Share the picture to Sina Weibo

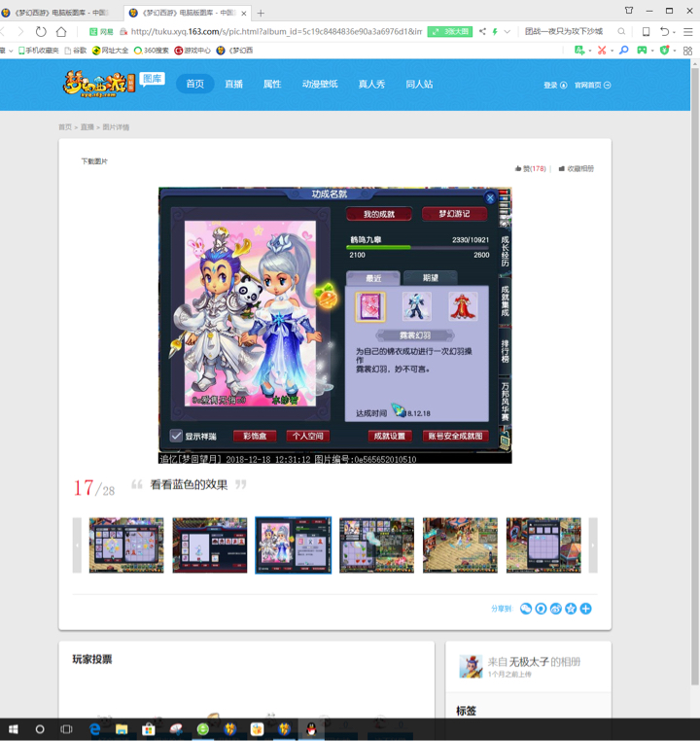pyautogui.click(x=556, y=609)
